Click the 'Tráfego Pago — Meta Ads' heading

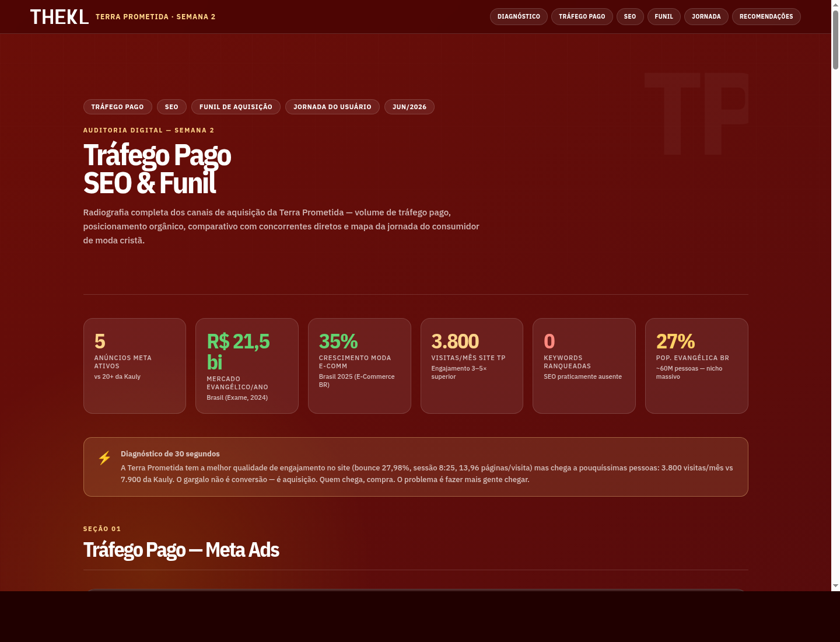181,550
